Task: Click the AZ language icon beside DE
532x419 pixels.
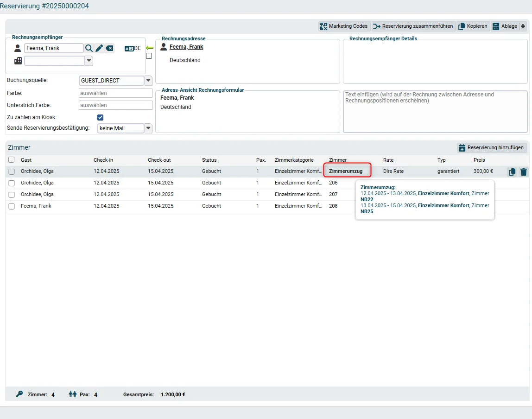Action: tap(129, 49)
